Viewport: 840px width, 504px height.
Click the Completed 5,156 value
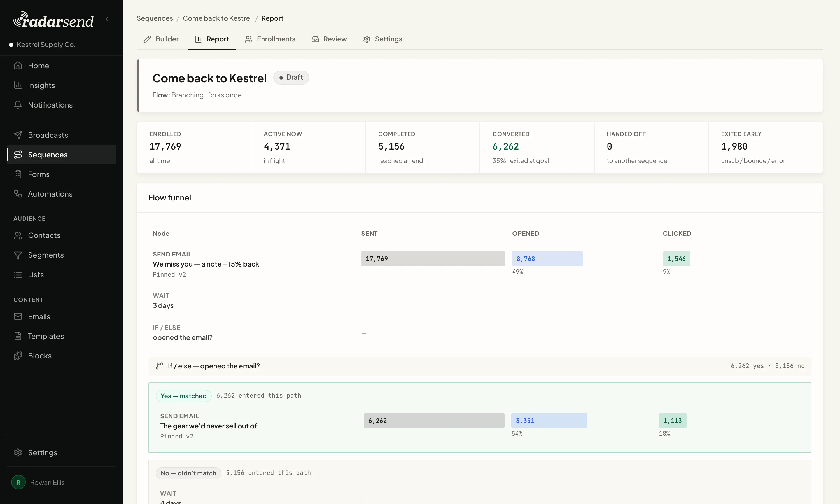391,146
